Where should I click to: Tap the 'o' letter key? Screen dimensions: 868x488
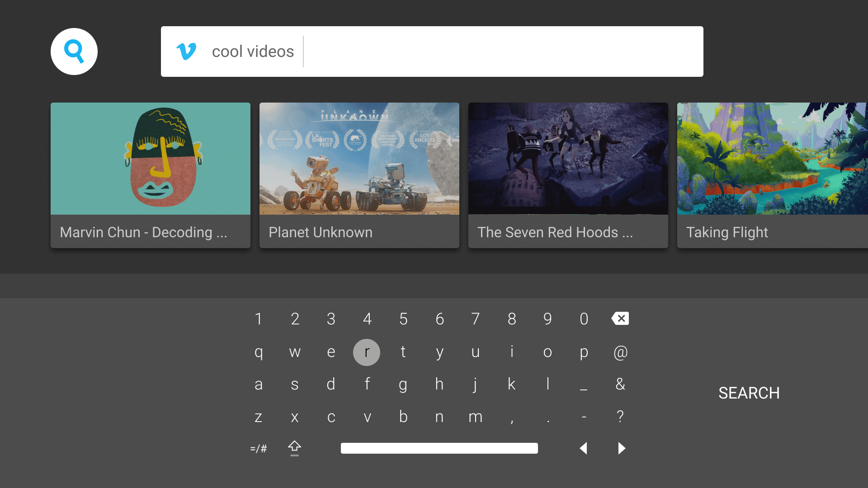(548, 352)
